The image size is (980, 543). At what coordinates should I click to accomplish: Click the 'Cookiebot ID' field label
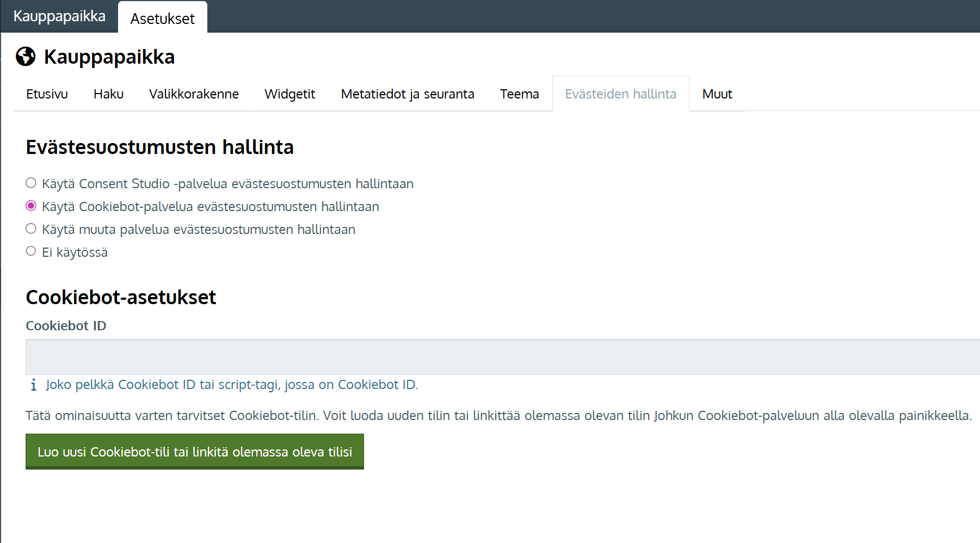point(66,326)
